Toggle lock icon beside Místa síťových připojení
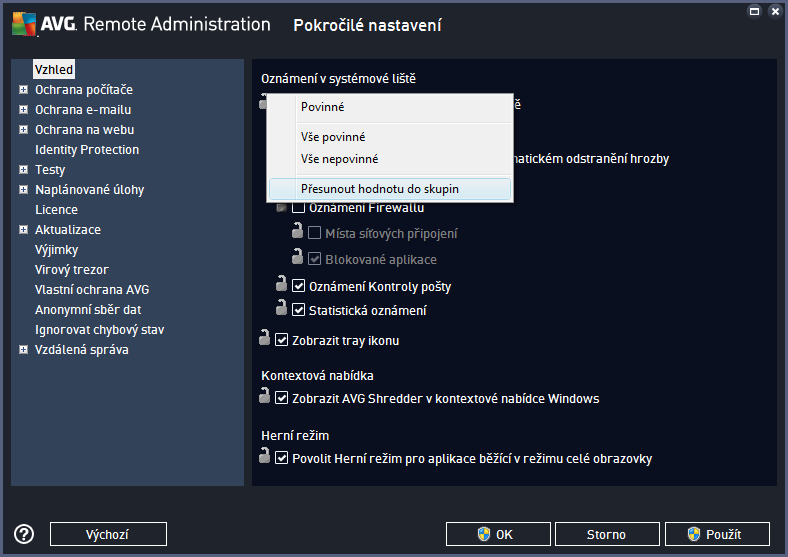 point(298,231)
